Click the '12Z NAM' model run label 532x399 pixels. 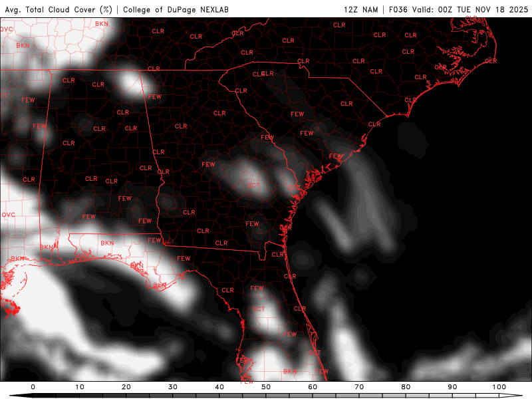(x=360, y=9)
